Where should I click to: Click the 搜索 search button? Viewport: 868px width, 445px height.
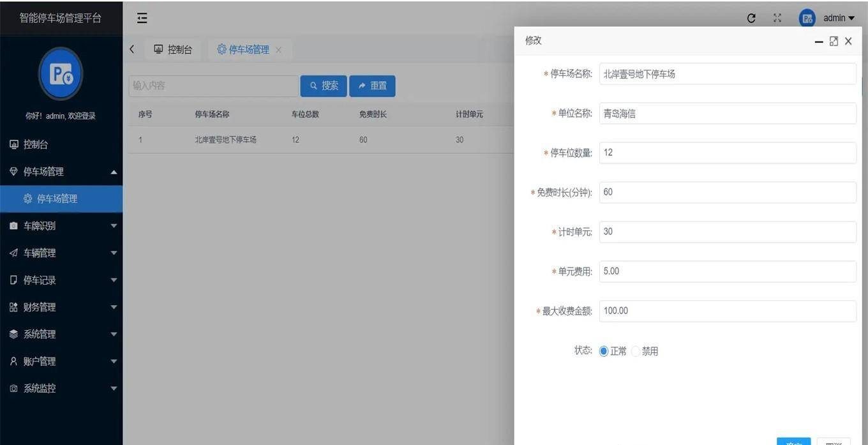(324, 86)
